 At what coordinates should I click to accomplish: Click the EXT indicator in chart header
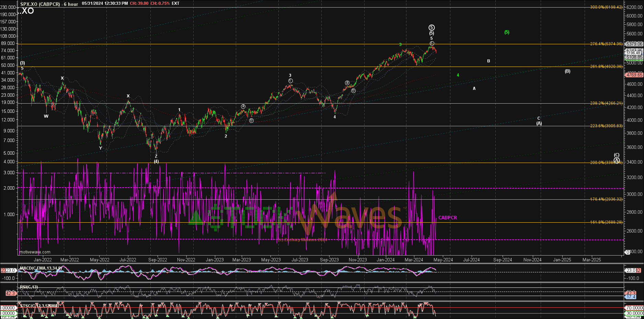[x=175, y=3]
